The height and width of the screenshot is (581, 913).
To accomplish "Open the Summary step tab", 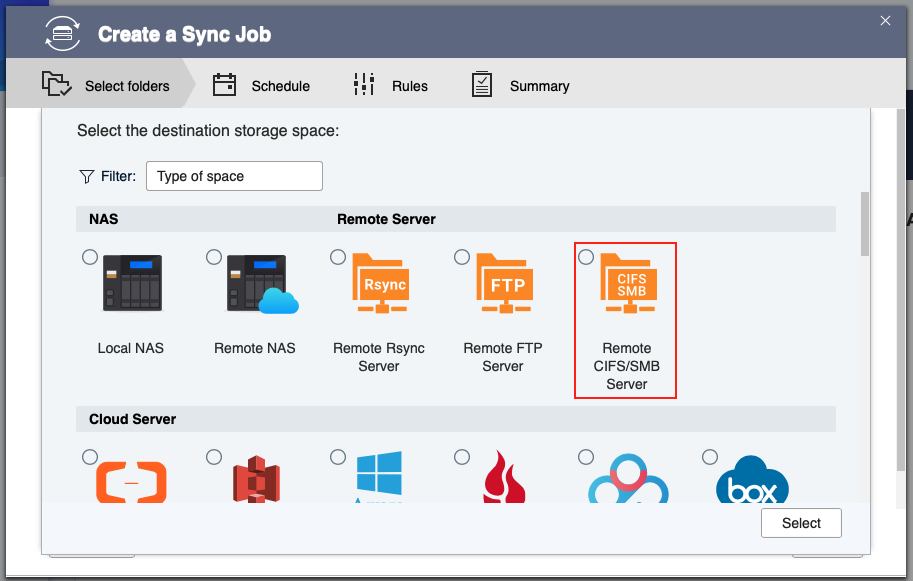I will click(x=521, y=86).
